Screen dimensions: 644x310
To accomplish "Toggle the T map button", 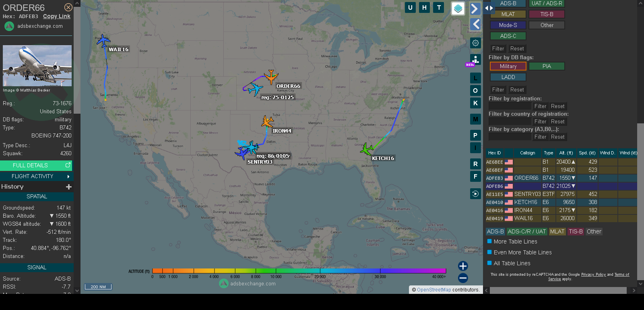I will [439, 7].
